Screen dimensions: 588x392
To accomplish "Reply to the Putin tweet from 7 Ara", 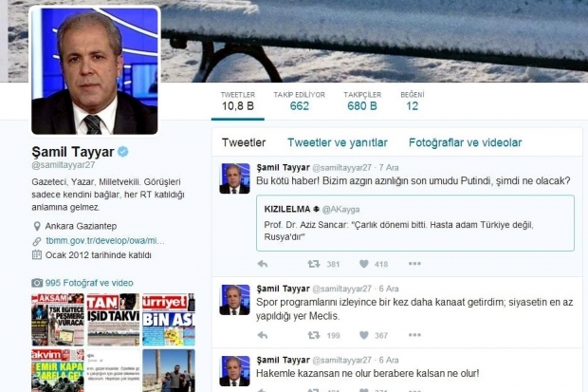I will (263, 264).
